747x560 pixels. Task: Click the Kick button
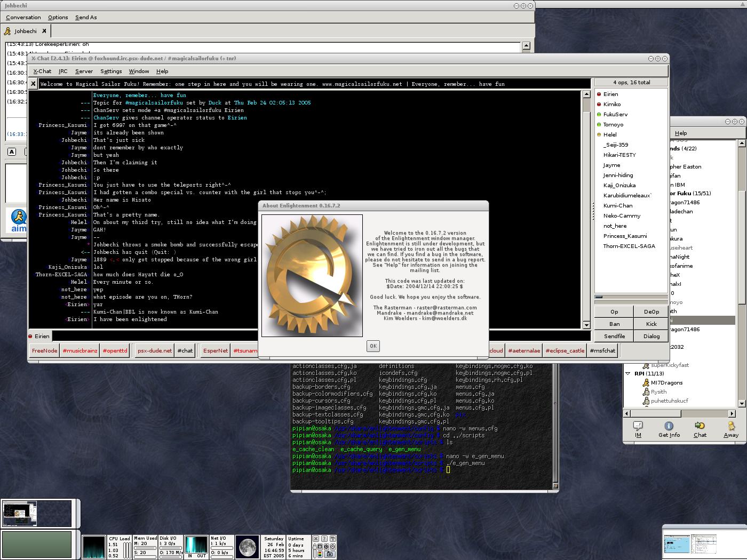coord(651,324)
